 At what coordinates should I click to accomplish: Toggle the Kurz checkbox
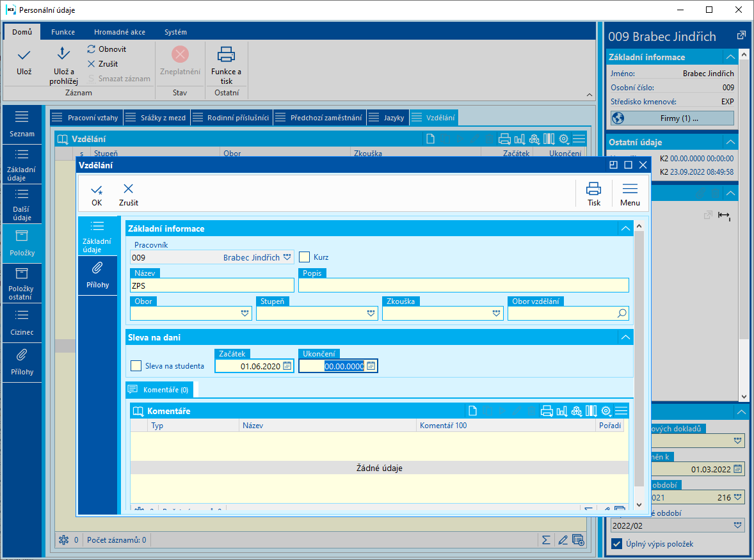pos(304,257)
